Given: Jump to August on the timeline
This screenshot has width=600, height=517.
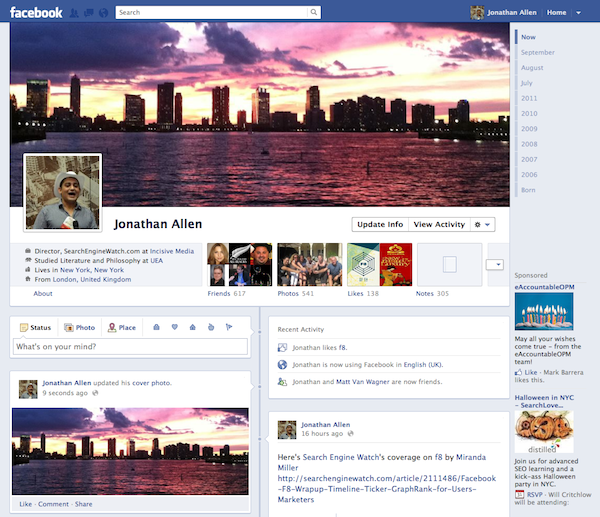Looking at the screenshot, I should pos(532,68).
